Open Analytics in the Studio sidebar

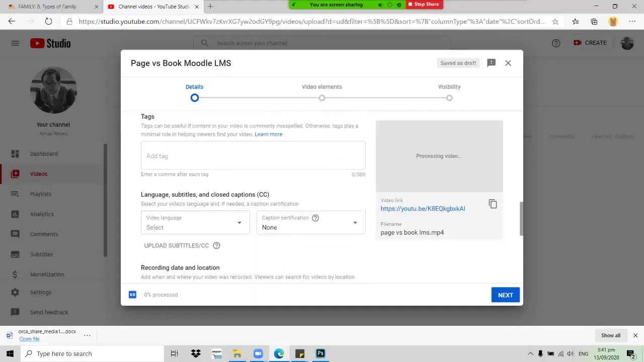coord(52,214)
